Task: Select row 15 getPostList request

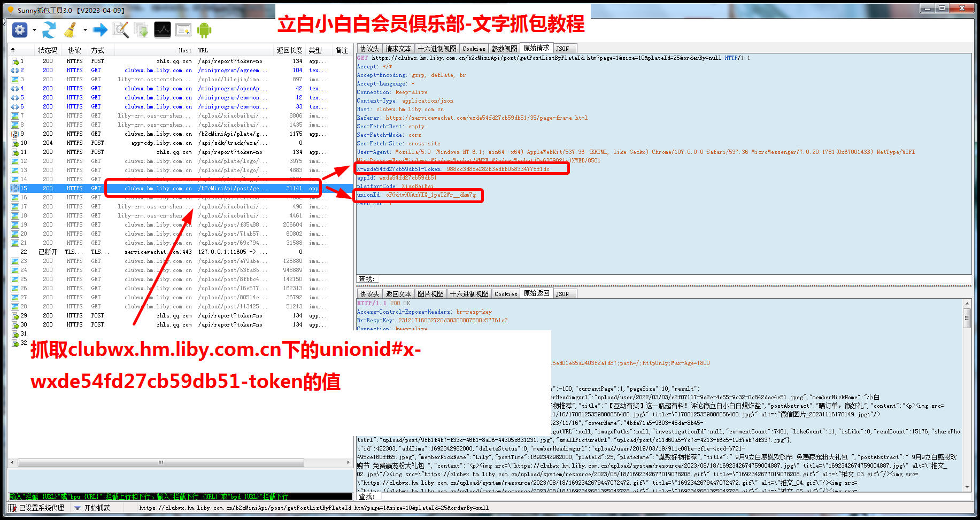Action: point(180,189)
